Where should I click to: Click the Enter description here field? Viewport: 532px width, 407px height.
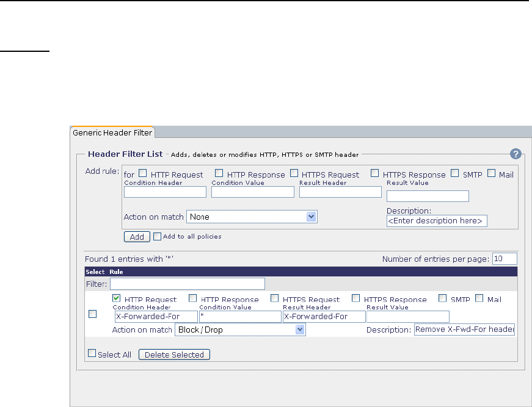coord(437,221)
